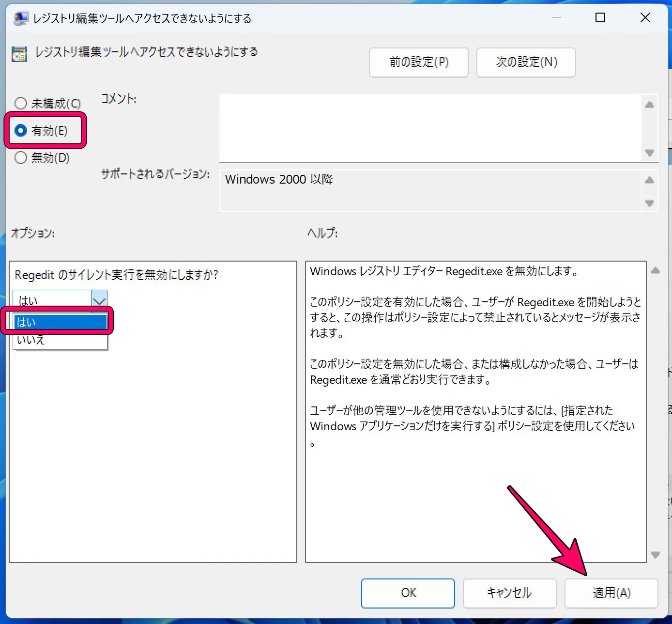Click the supported-version scroll-down arrow
The image size is (672, 624).
pyautogui.click(x=650, y=203)
